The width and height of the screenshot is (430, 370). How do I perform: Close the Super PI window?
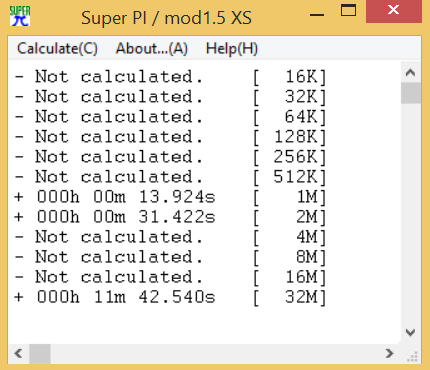(x=394, y=11)
